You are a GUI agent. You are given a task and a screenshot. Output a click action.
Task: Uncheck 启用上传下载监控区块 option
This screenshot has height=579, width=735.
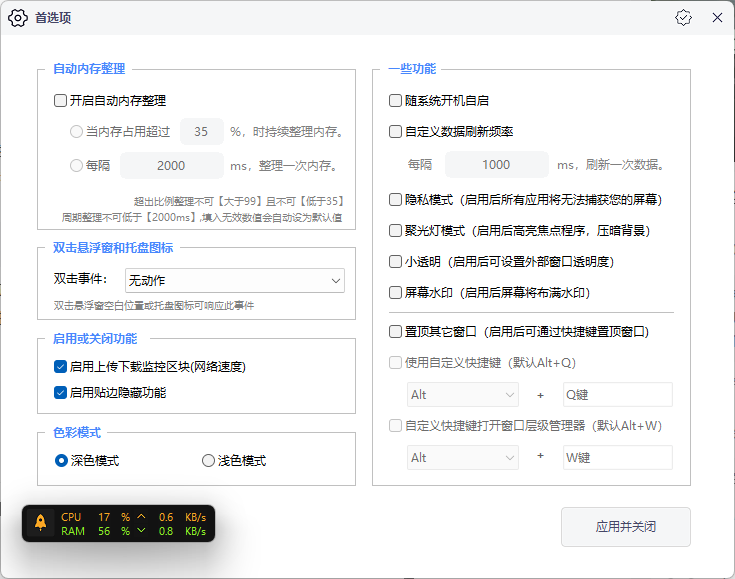pos(60,367)
